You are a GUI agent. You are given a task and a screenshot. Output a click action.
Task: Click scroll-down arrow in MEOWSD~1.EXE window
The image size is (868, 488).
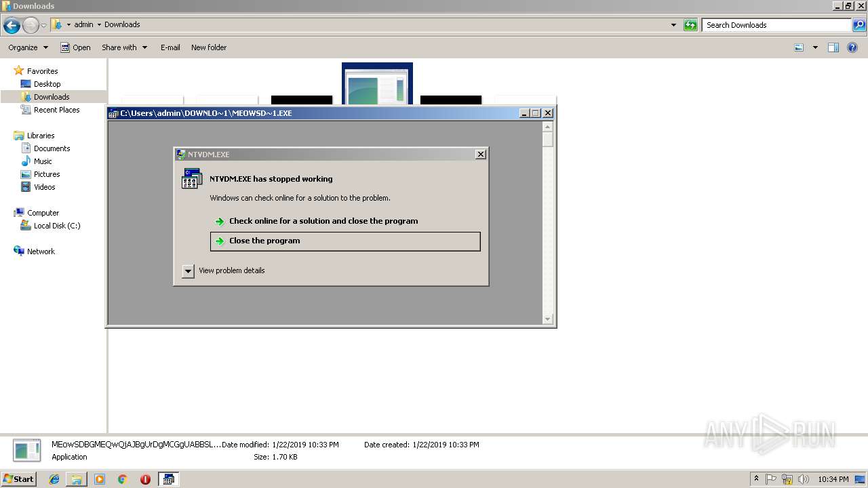click(548, 319)
